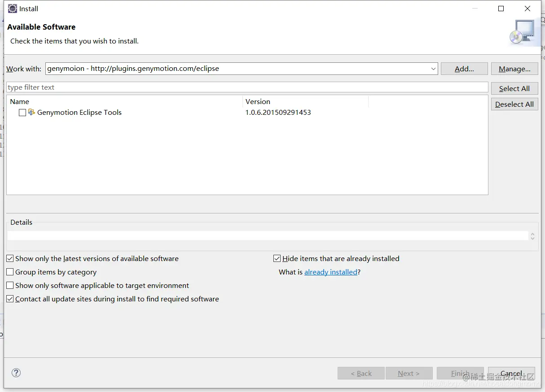Click the < Back button
Screen dimensions: 545x392
pyautogui.click(x=361, y=373)
